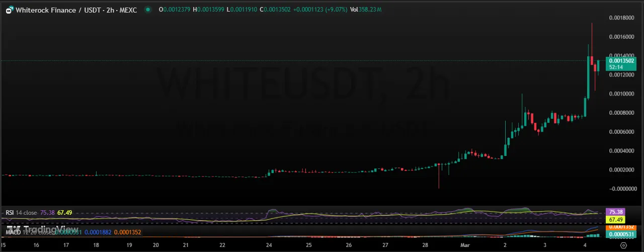This screenshot has height=252, width=644.
Task: Click the change value +0.0001123 (+9.07%)
Action: tap(320, 10)
